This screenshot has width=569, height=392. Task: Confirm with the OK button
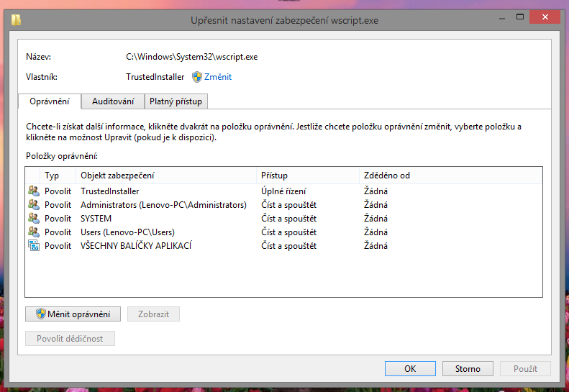click(x=409, y=369)
